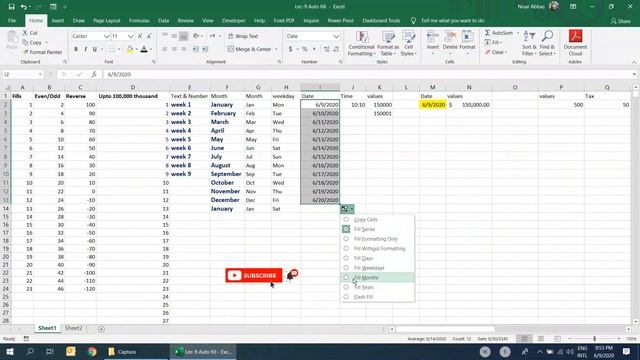
Task: Open the font color picker
Action: click(144, 49)
